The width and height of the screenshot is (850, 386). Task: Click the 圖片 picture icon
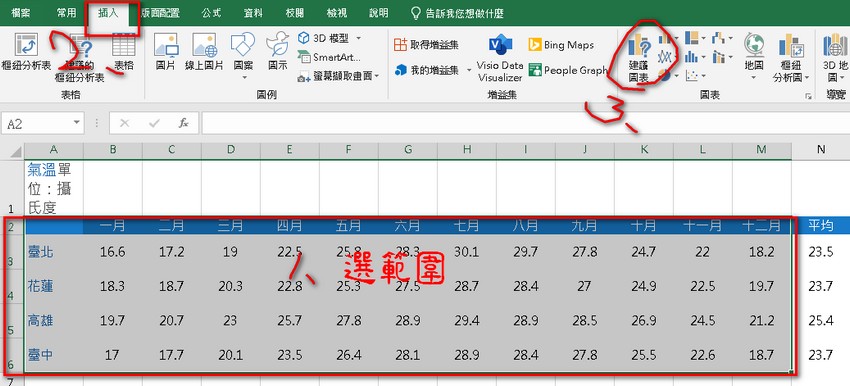pos(166,53)
